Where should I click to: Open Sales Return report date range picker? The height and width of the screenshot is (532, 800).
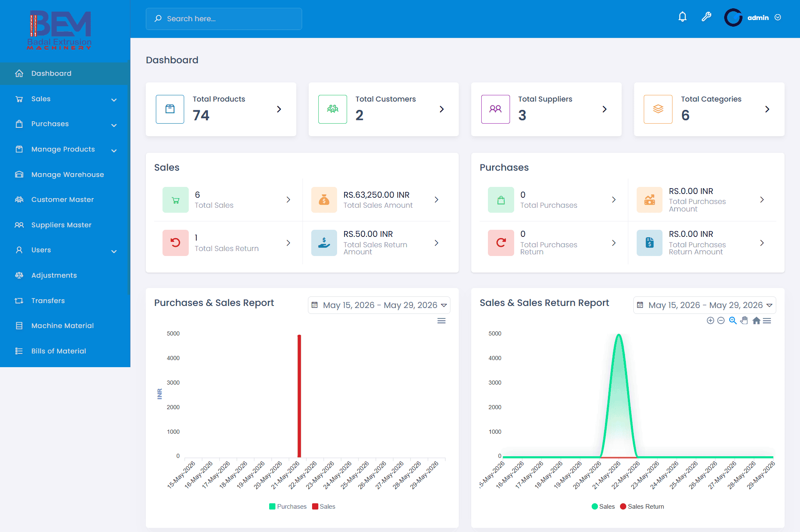705,305
